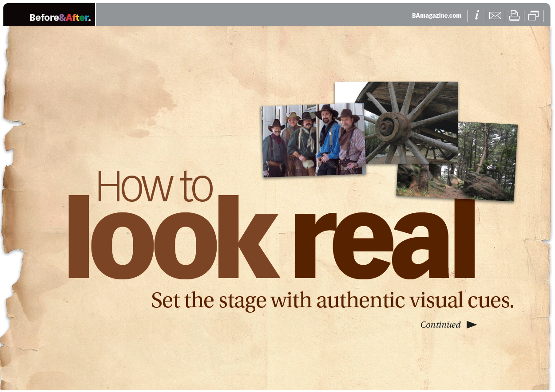
Task: Click the black Continued arrow icon
Action: coord(472,325)
